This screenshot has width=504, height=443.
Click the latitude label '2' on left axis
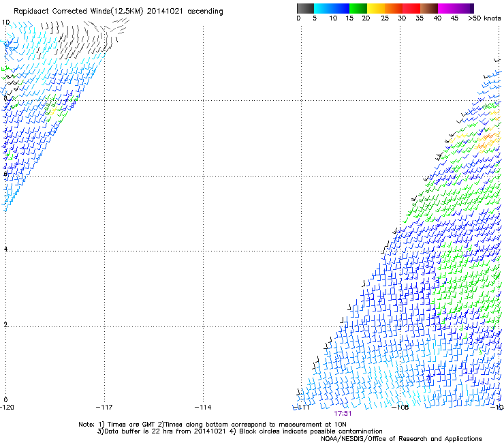5,325
